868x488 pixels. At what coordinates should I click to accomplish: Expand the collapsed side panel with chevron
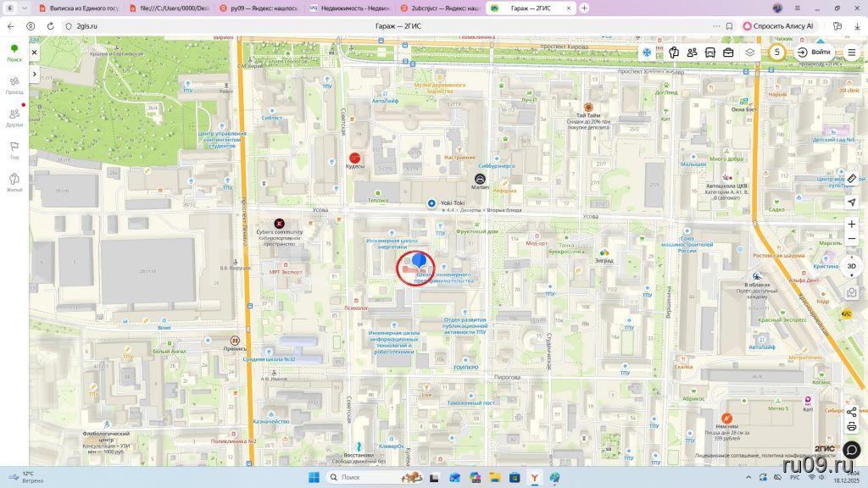[x=35, y=74]
